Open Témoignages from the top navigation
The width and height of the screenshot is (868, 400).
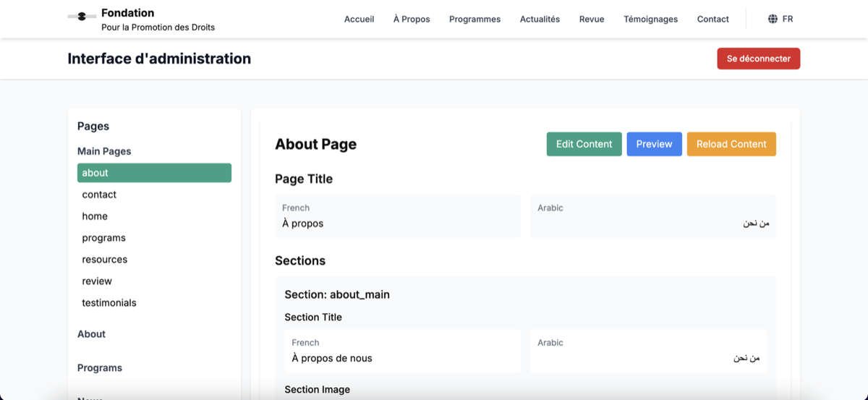[x=650, y=19]
